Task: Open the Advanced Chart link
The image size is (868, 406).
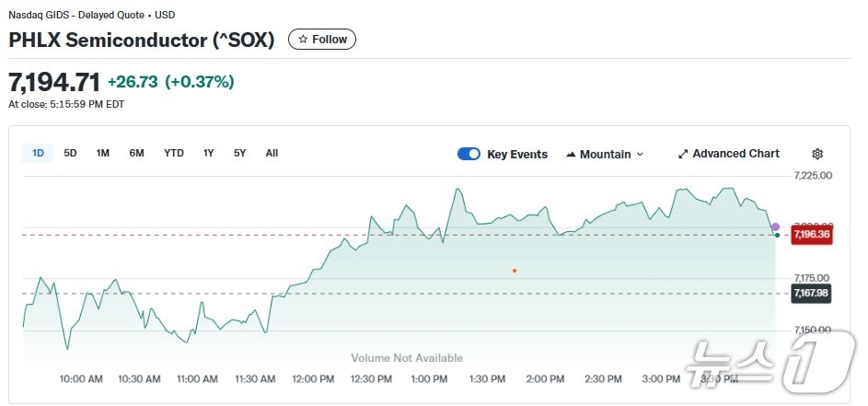Action: (735, 154)
